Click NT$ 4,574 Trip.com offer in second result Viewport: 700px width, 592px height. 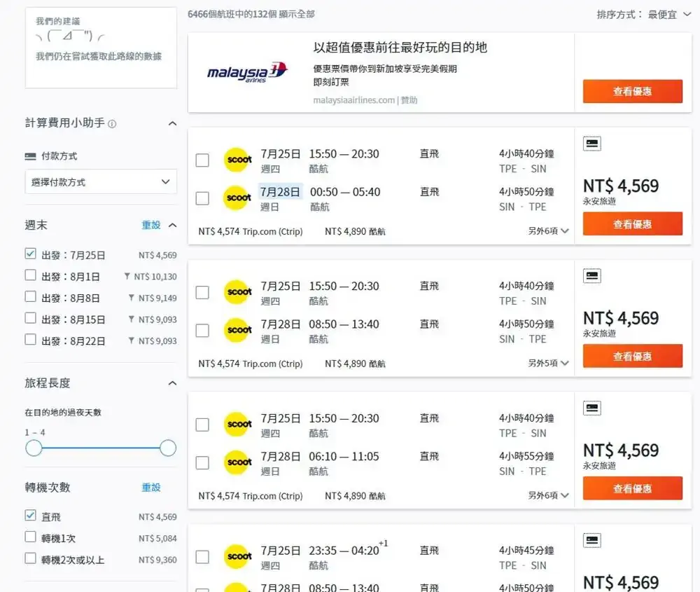coord(251,364)
